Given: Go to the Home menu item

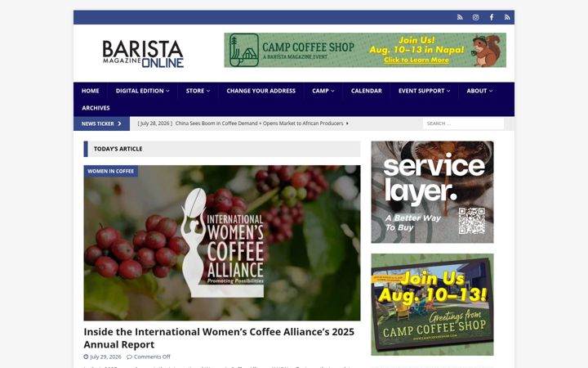Looking at the screenshot, I should pos(91,91).
